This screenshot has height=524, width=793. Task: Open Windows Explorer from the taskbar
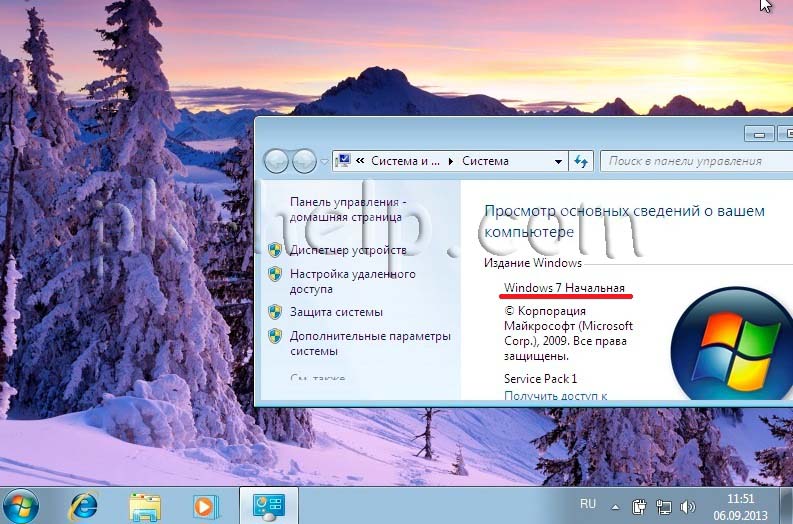click(x=145, y=506)
